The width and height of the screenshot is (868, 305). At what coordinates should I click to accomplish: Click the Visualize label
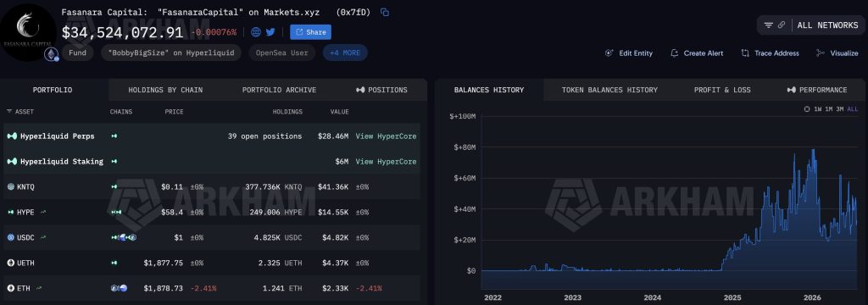pos(844,53)
